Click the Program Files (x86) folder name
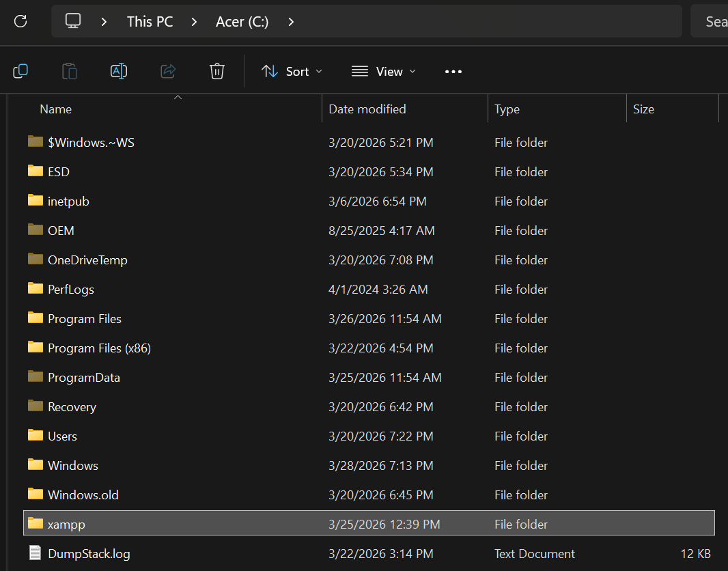 99,348
